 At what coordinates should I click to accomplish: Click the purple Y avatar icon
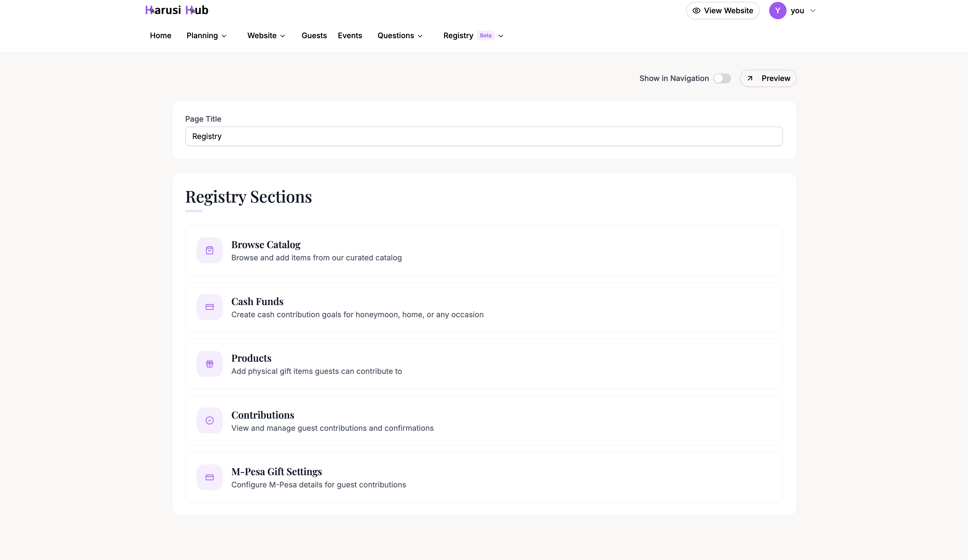778,10
